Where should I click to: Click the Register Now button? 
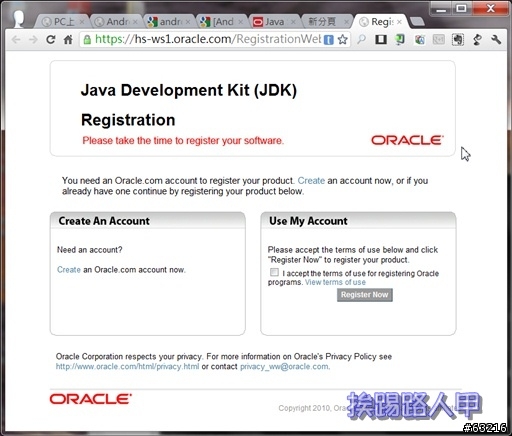tap(365, 295)
